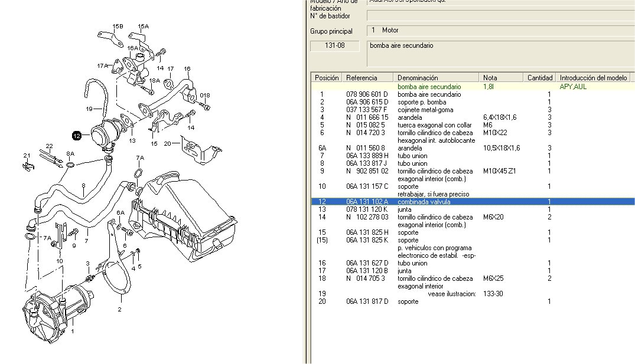Click callout 3 in the parts diagram
Screen dimensions: 635x364
(x=87, y=264)
